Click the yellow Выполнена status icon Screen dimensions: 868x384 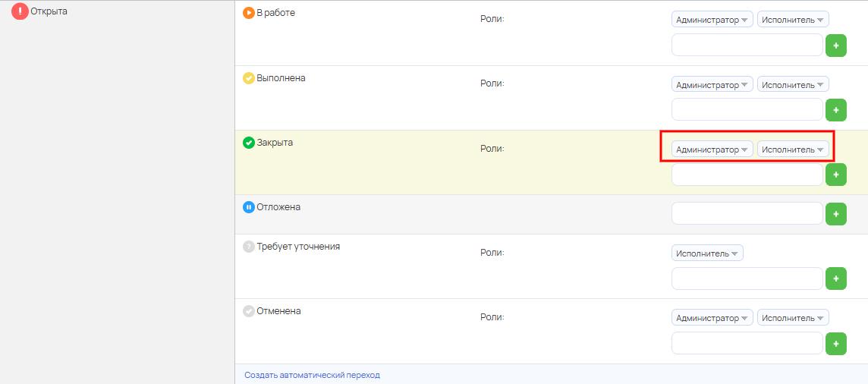(248, 78)
